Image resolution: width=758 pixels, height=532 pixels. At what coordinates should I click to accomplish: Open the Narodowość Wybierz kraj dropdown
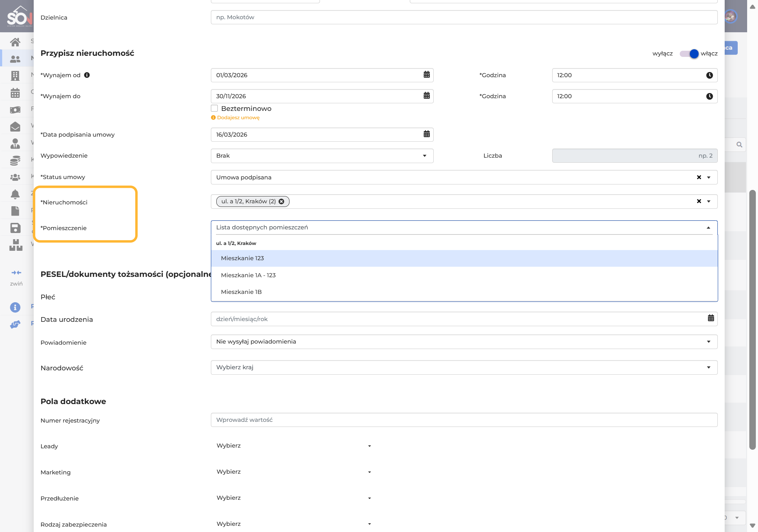464,367
